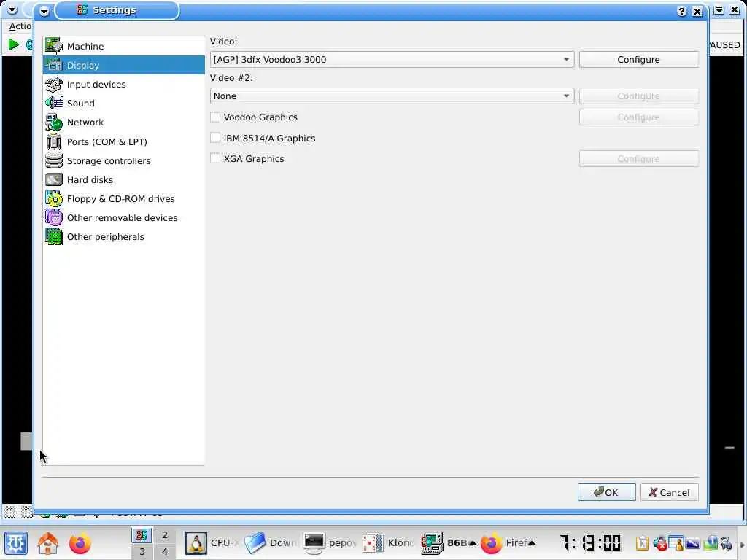Expand the system tray arrow
This screenshot has width=747, height=560.
tap(742, 544)
